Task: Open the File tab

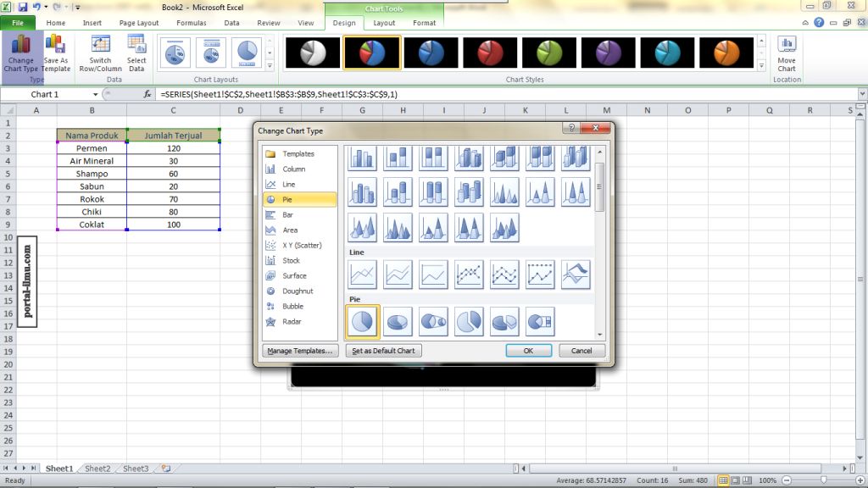Action: 18,23
